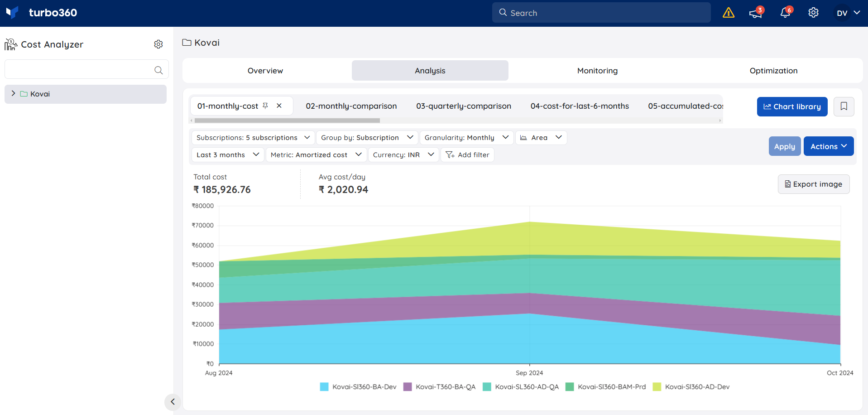Open the Actions menu button
Viewport: 868px width, 415px height.
coord(829,146)
